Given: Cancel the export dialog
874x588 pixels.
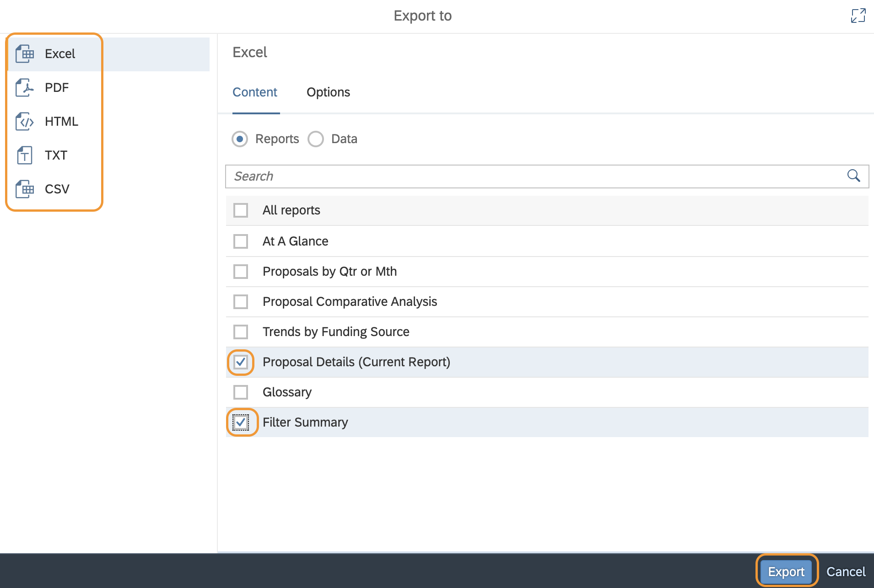Looking at the screenshot, I should pyautogui.click(x=846, y=572).
